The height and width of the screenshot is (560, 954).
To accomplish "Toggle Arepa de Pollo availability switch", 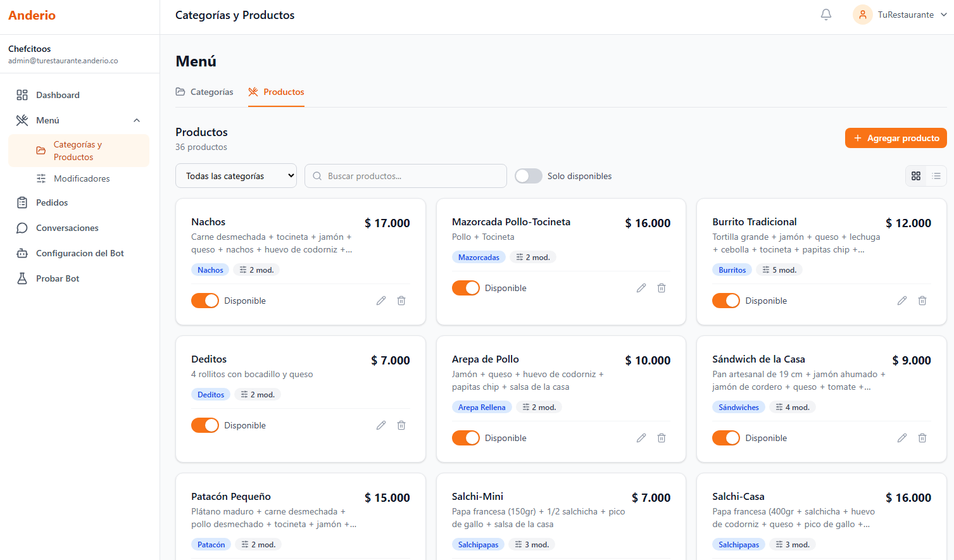I will 466,438.
